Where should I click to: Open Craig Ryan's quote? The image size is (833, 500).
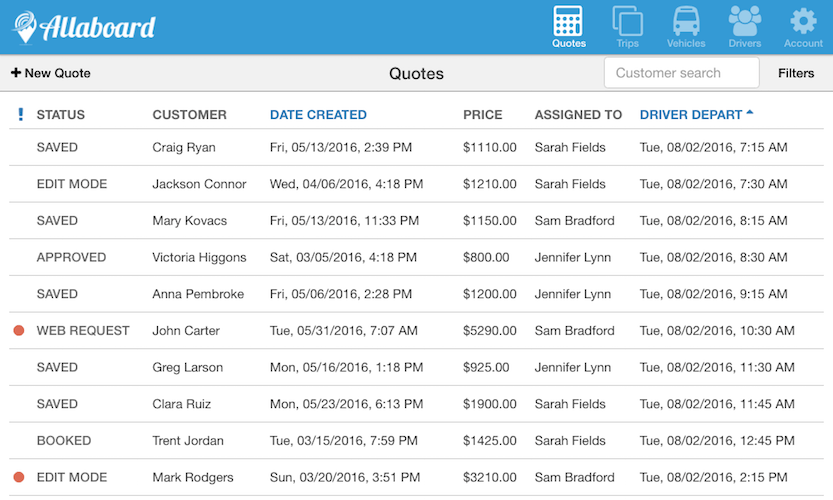pyautogui.click(x=182, y=148)
